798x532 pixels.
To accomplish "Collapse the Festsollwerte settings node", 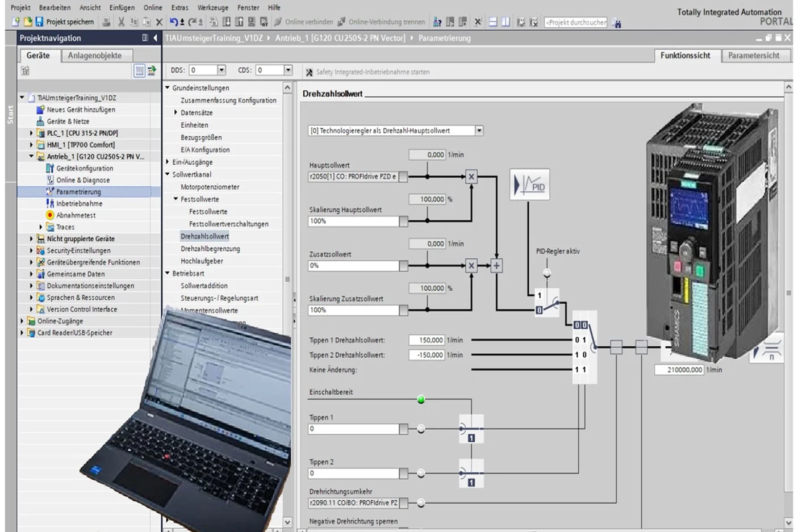I will pos(176,199).
